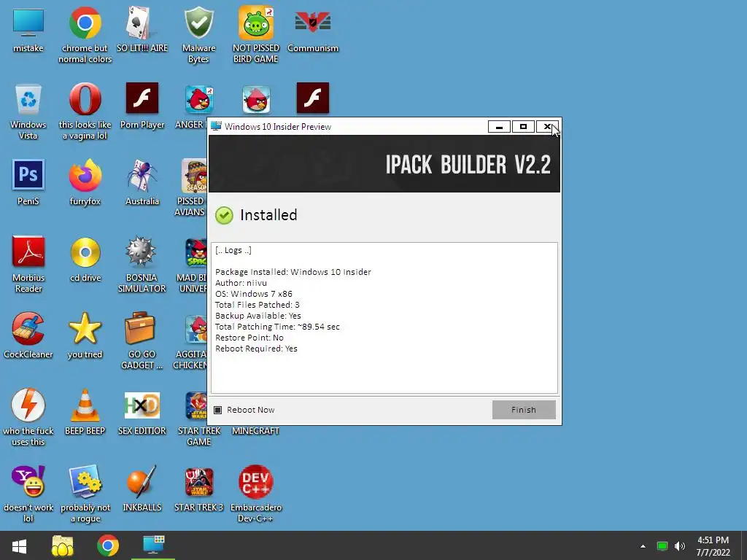The image size is (747, 560).
Task: Select the 'BOSNIA SIMULATOR' mine icon
Action: (x=142, y=252)
